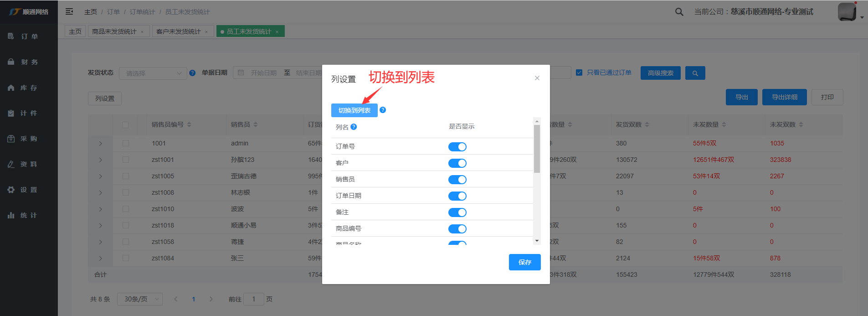This screenshot has height=316, width=868.
Task: Click the 保存 save button
Action: [524, 262]
